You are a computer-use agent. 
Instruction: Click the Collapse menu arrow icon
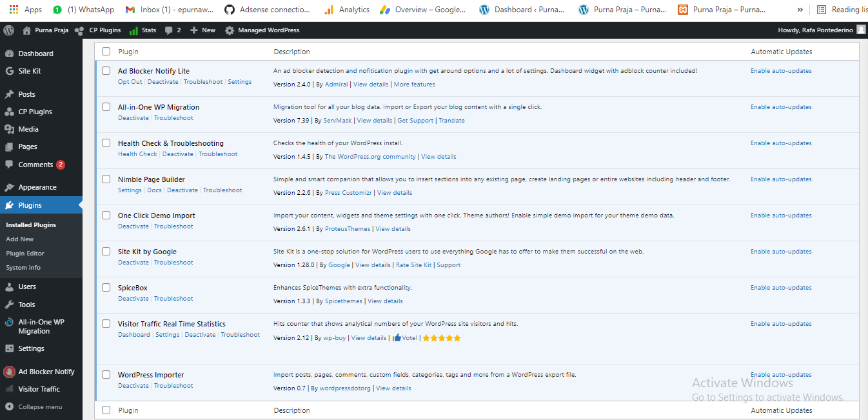(9, 407)
